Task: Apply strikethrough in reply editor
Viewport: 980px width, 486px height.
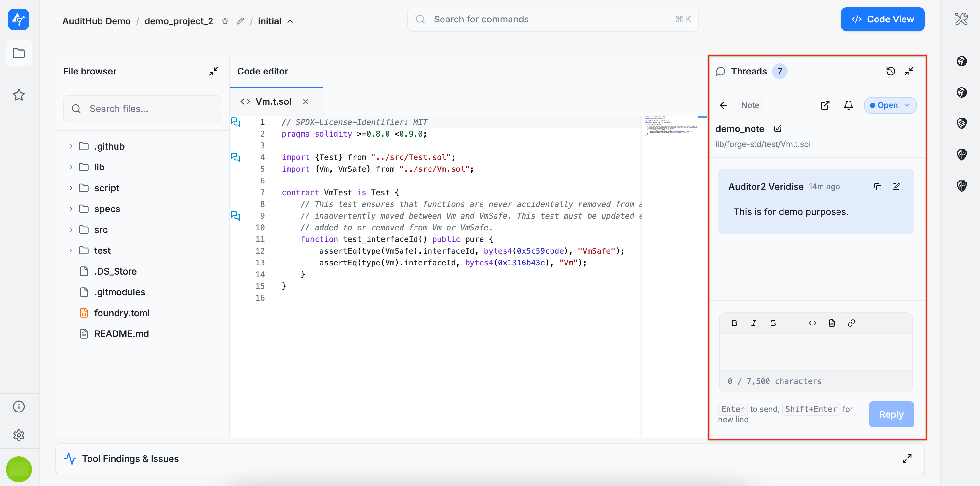Action: 773,323
